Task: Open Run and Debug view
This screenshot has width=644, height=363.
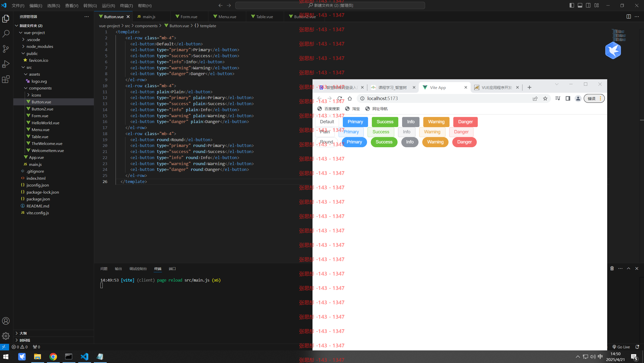Action: click(6, 64)
